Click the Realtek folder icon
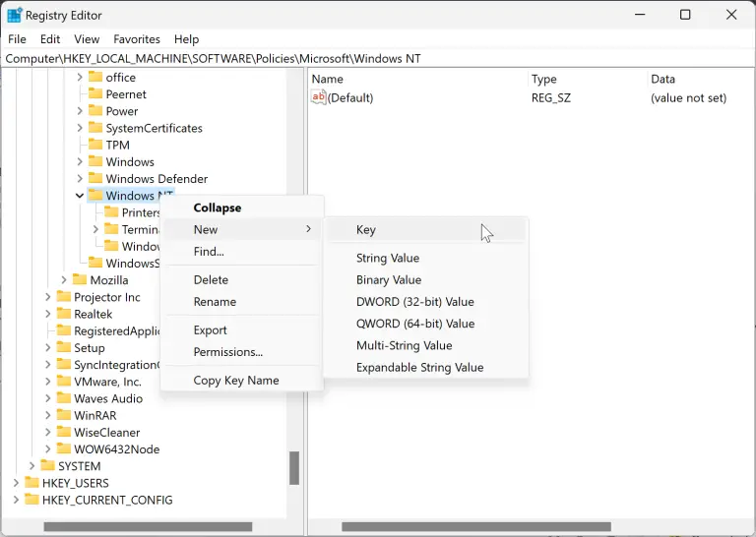756x537 pixels. coord(64,314)
